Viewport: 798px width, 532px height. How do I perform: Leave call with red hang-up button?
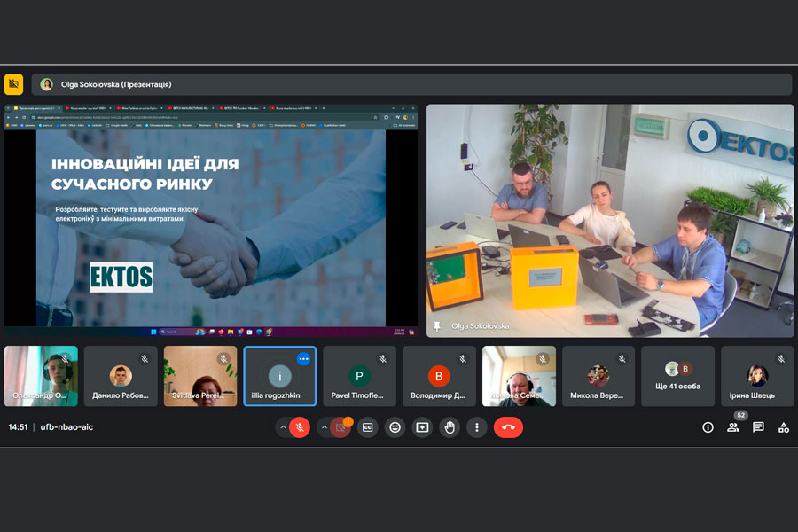[508, 427]
